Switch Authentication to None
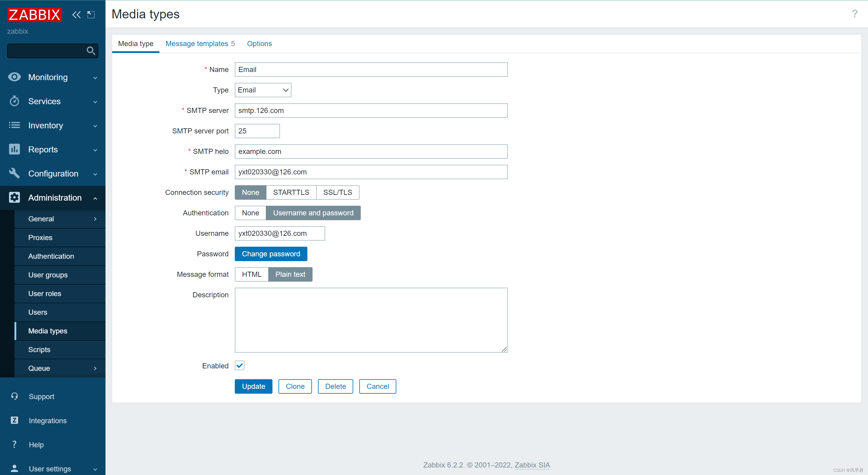868x475 pixels. tap(250, 213)
